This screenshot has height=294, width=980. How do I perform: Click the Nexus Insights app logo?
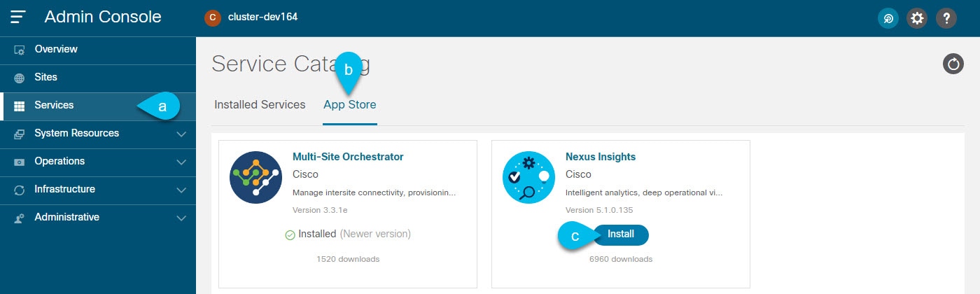pyautogui.click(x=528, y=177)
